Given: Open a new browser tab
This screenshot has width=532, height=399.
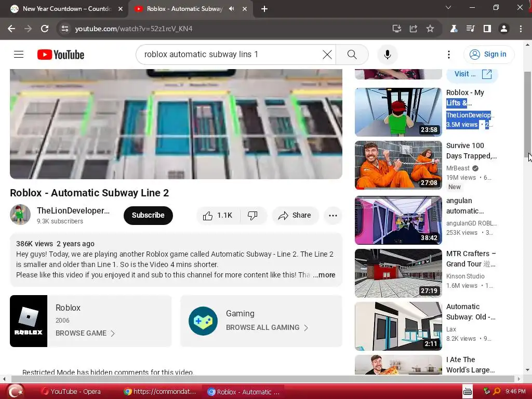Looking at the screenshot, I should [264, 9].
